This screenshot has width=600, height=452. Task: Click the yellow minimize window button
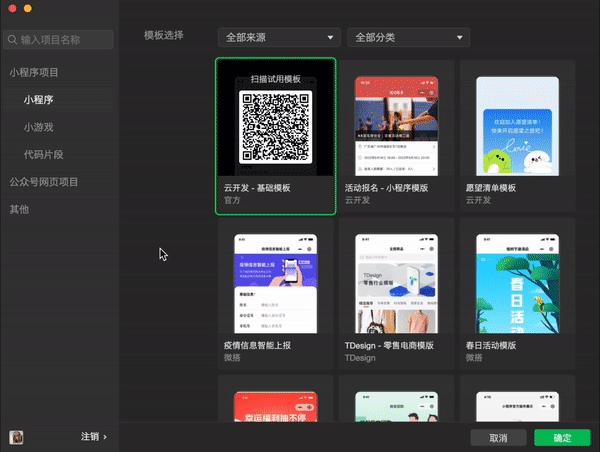click(x=28, y=8)
